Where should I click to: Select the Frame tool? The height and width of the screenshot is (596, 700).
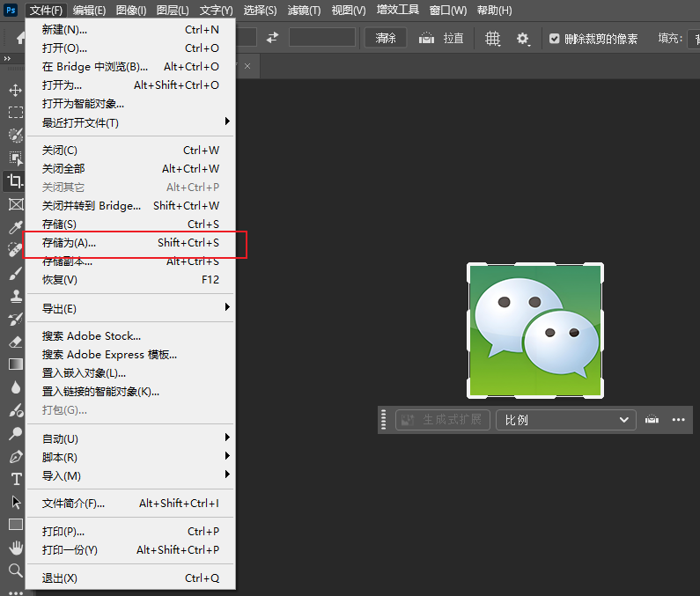tap(16, 204)
